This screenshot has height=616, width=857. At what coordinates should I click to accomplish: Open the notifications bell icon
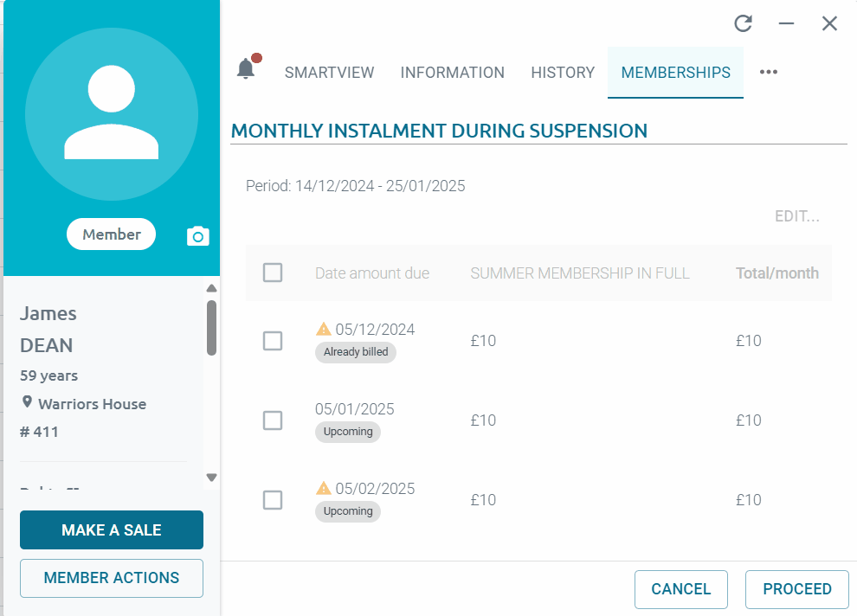247,70
